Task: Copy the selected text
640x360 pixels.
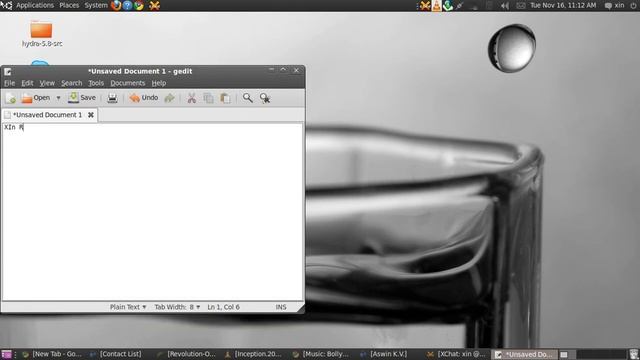Action: pos(208,98)
